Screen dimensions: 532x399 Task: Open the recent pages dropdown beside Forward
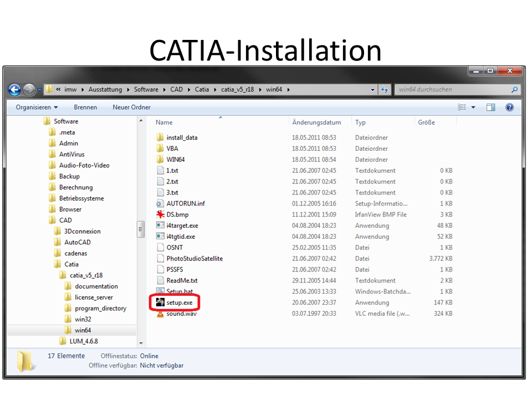39,90
